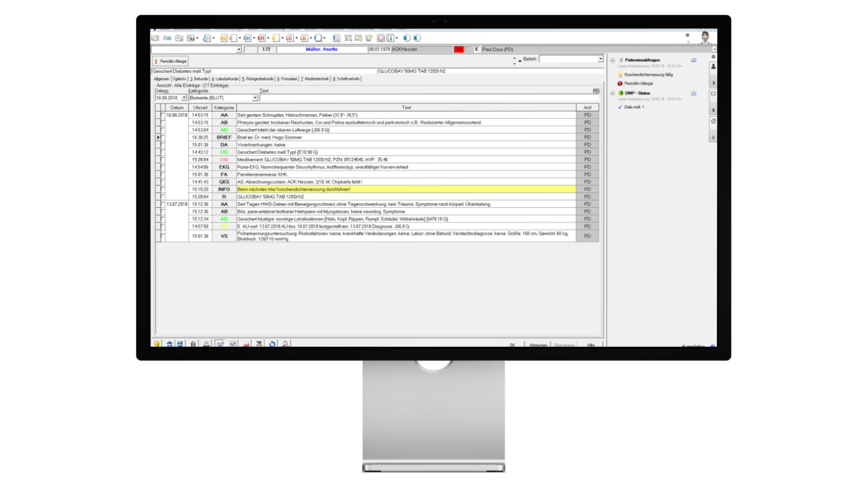
Task: Click the OK button
Action: (x=512, y=345)
